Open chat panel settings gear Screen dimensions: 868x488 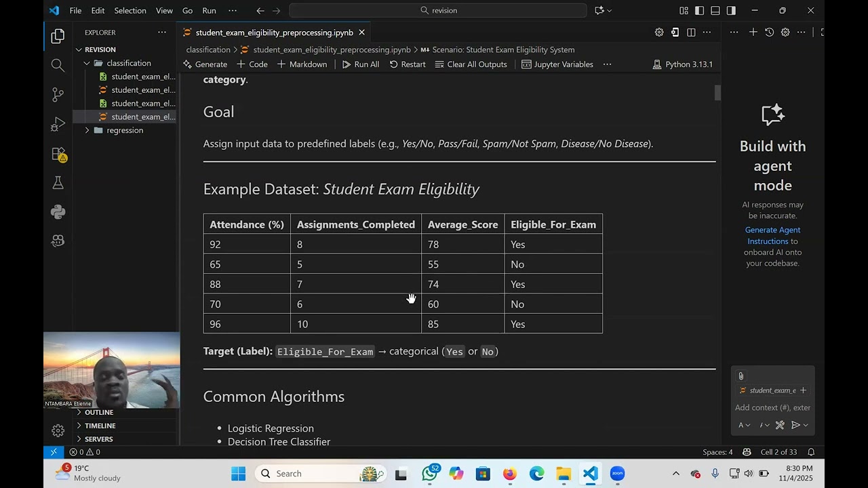pos(785,33)
